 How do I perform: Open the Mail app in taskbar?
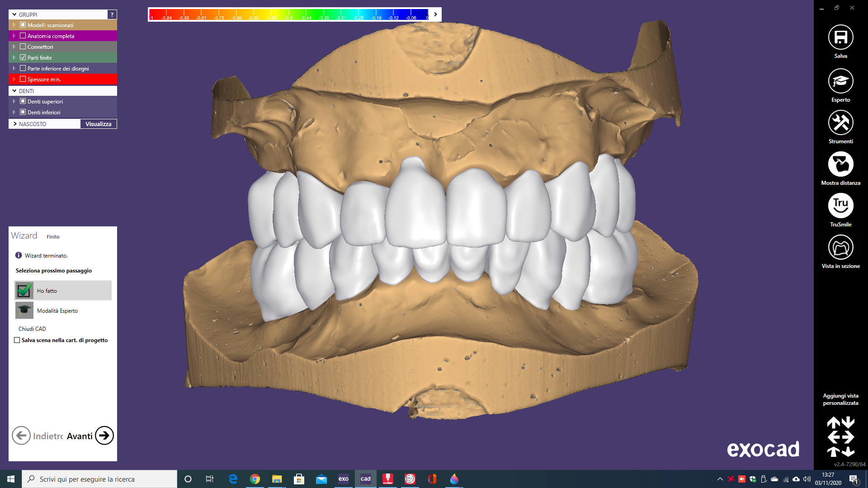click(x=321, y=479)
